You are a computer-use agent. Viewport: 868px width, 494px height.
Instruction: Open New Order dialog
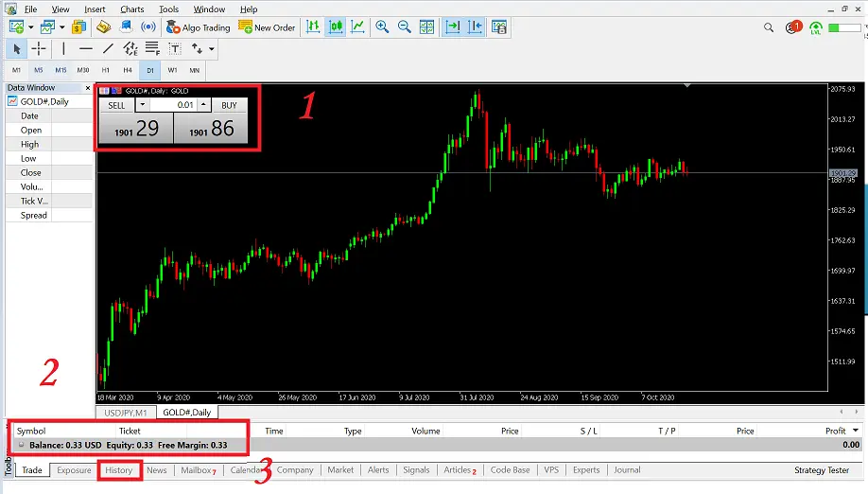267,27
